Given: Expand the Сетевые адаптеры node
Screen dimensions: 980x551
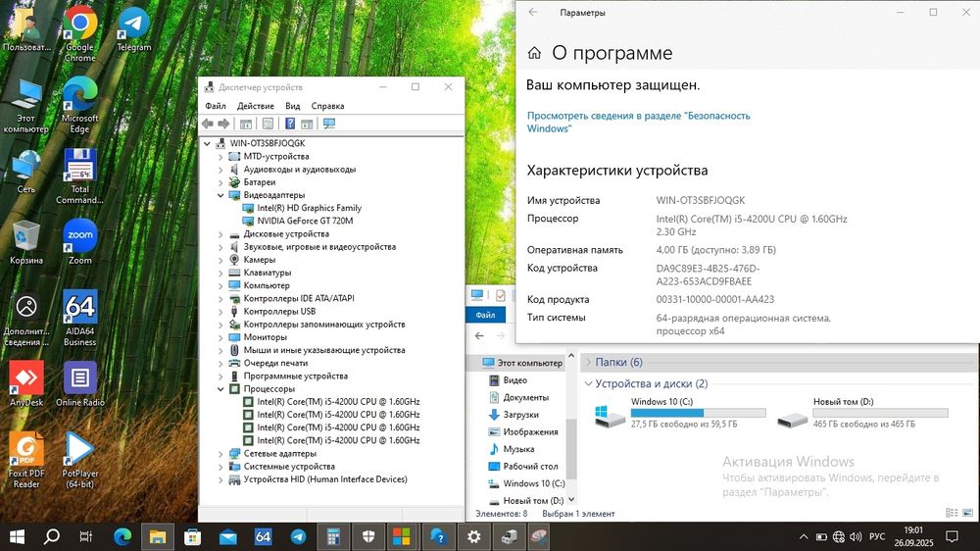Looking at the screenshot, I should [x=220, y=453].
